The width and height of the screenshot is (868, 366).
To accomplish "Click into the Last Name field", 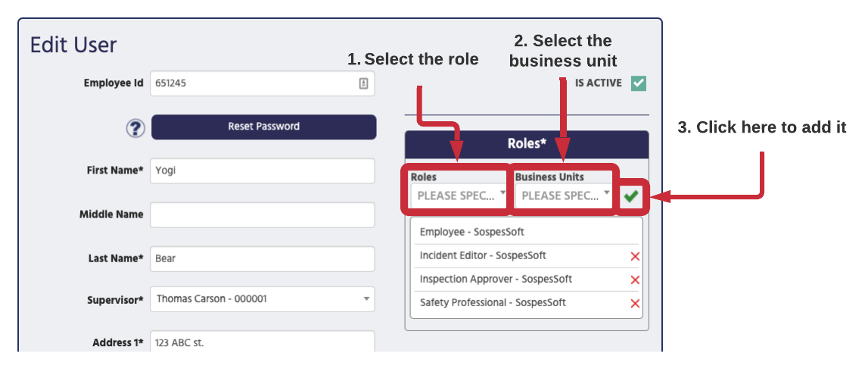I will pyautogui.click(x=263, y=259).
